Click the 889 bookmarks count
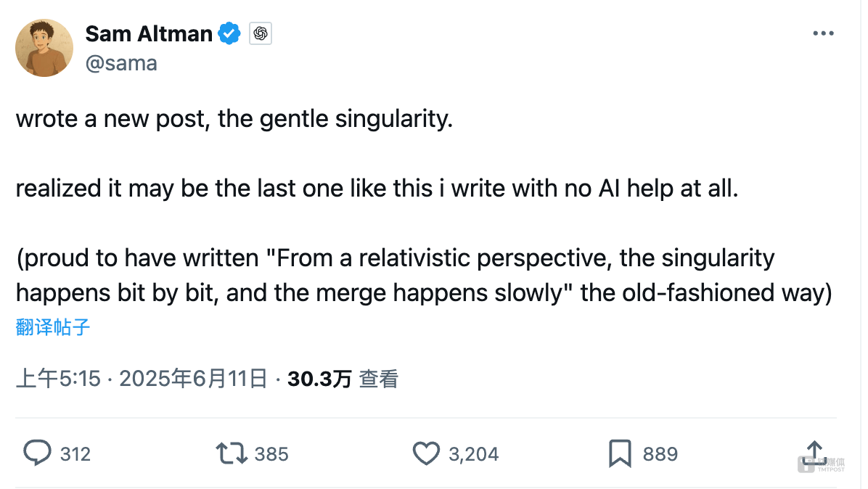Screen dimensions: 868x489 (660, 454)
